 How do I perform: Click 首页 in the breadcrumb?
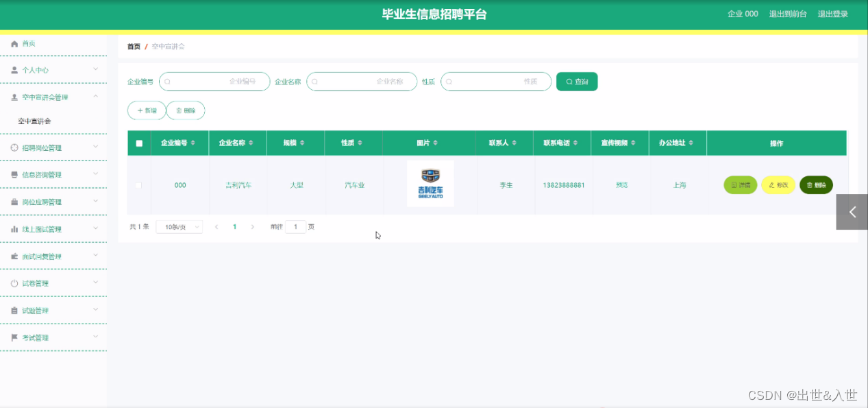point(134,47)
